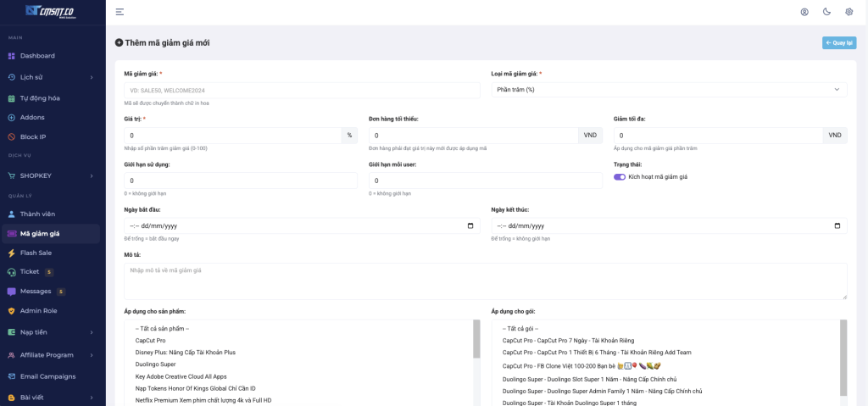Open calendar picker for Ngày kết thúc

coord(837,226)
